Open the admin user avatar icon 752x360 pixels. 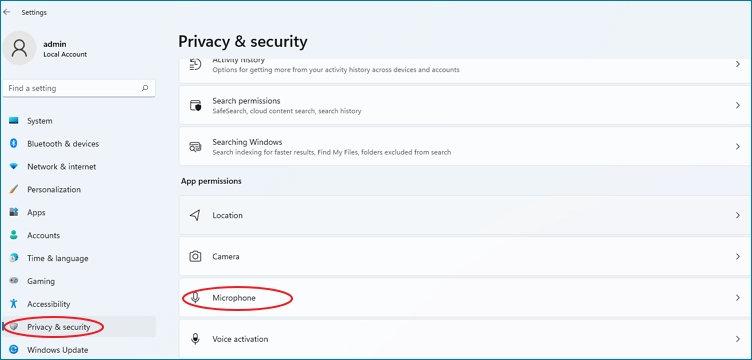(x=19, y=48)
